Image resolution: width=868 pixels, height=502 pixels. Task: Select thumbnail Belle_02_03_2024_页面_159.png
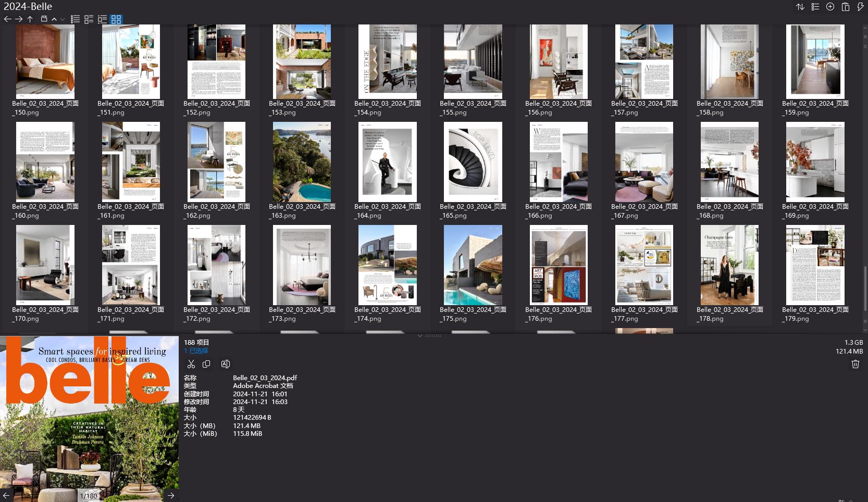point(815,61)
